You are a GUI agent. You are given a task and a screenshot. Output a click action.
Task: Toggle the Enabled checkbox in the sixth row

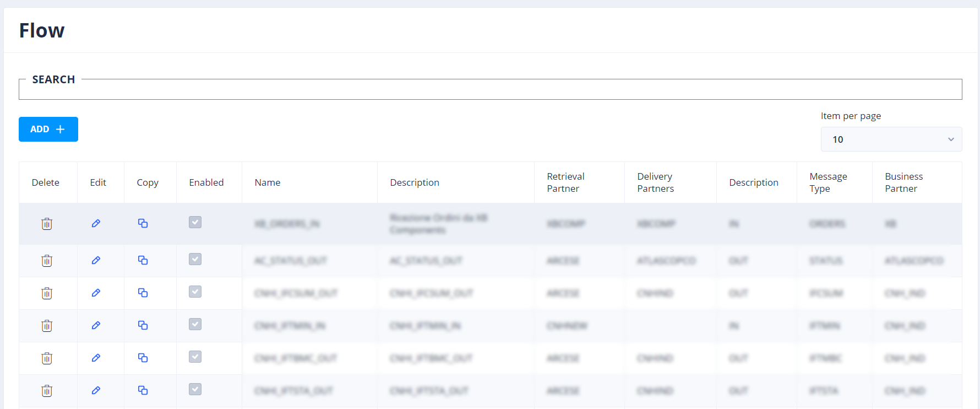[x=195, y=389]
